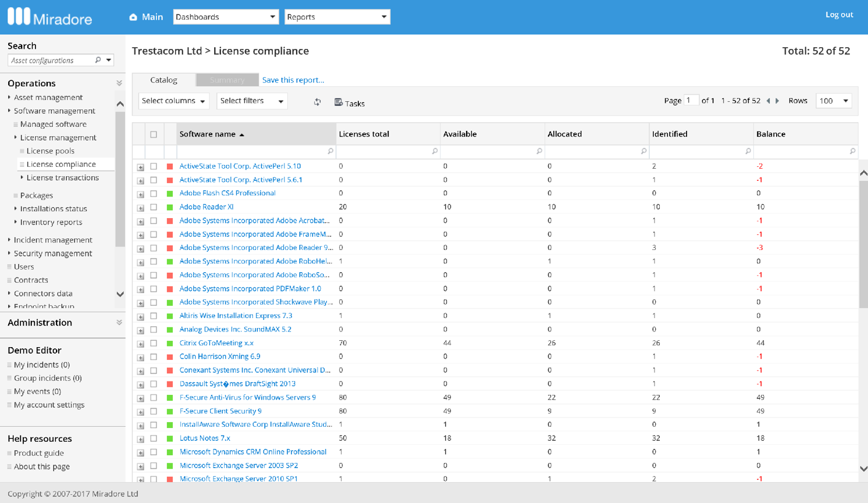The height and width of the screenshot is (503, 868).
Task: Click the sort arrow beside Software name
Action: point(242,135)
